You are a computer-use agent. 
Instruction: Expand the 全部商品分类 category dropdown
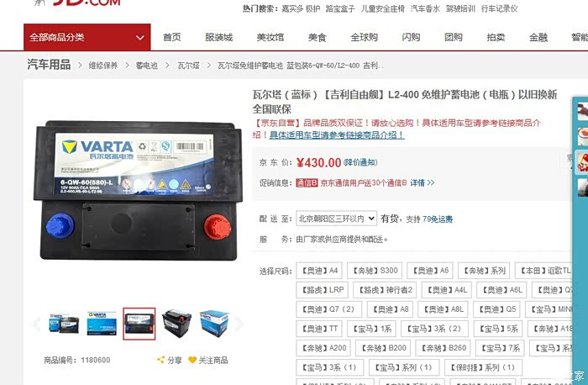[87, 37]
